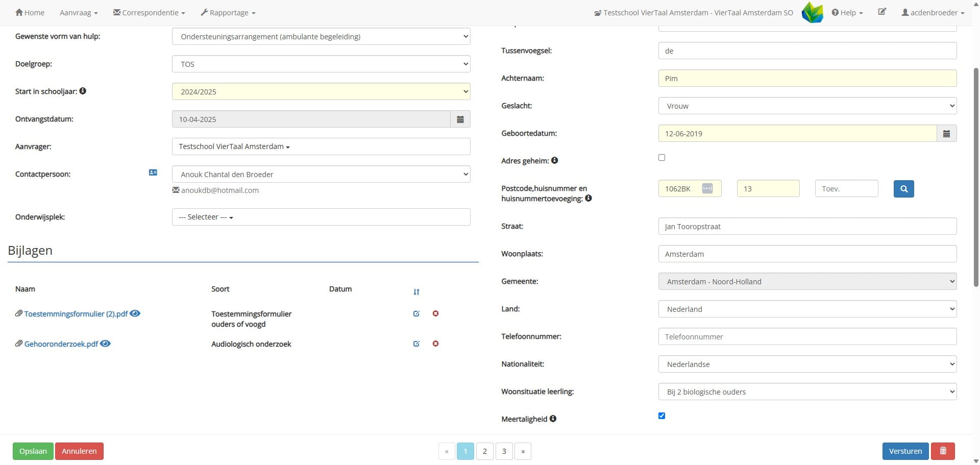This screenshot has width=980, height=465.
Task: Toggle the Adres geheim checkbox
Action: tap(661, 157)
